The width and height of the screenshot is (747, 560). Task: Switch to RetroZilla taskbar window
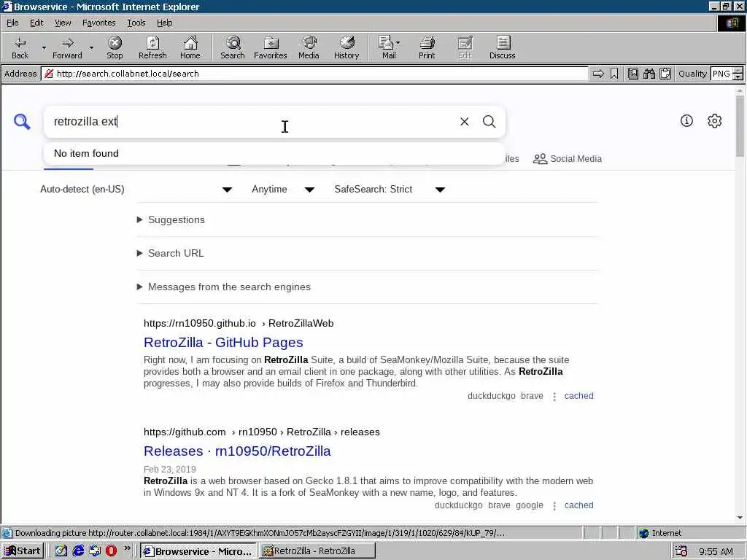[x=317, y=551]
